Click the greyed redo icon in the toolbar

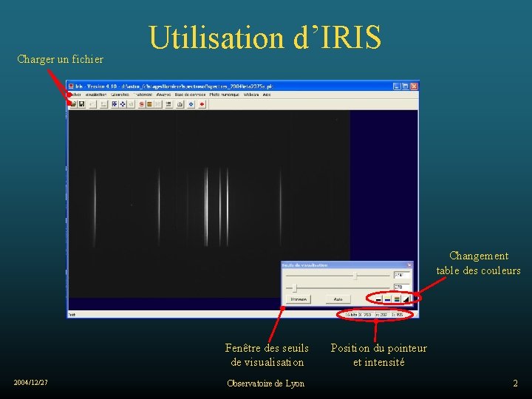coord(103,104)
